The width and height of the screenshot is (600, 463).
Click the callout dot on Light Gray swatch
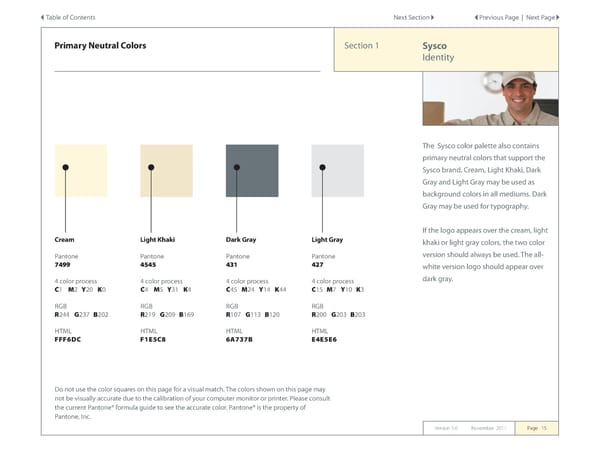[x=322, y=166]
